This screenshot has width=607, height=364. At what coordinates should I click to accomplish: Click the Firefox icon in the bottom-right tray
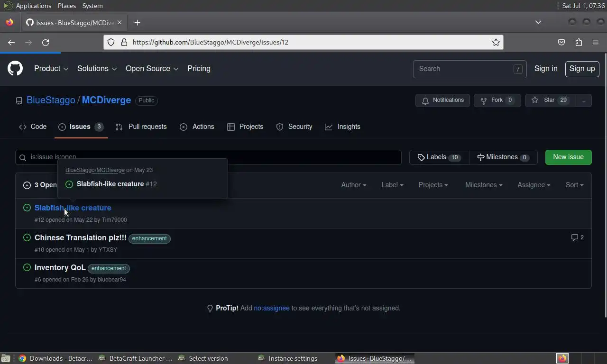coord(562,358)
